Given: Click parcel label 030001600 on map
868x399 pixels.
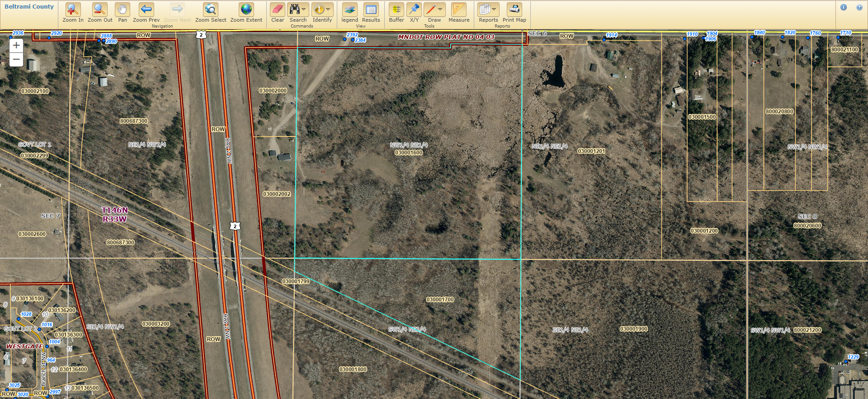Looking at the screenshot, I should pyautogui.click(x=409, y=153).
